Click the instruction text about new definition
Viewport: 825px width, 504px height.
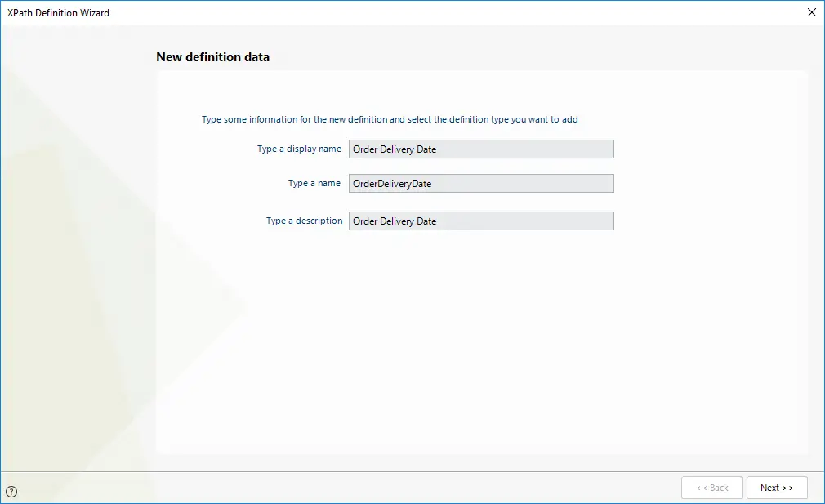point(390,119)
